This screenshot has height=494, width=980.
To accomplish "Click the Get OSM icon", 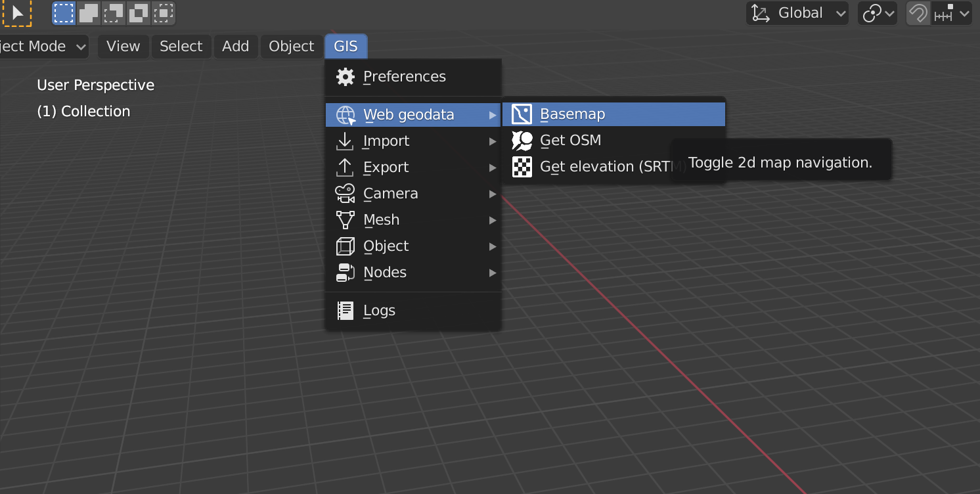I will click(x=522, y=141).
